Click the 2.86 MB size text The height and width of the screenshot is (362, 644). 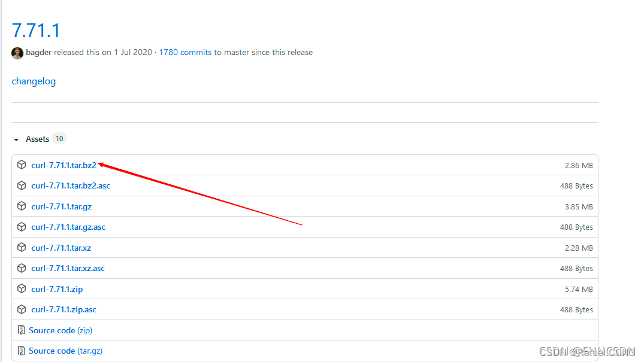click(579, 165)
